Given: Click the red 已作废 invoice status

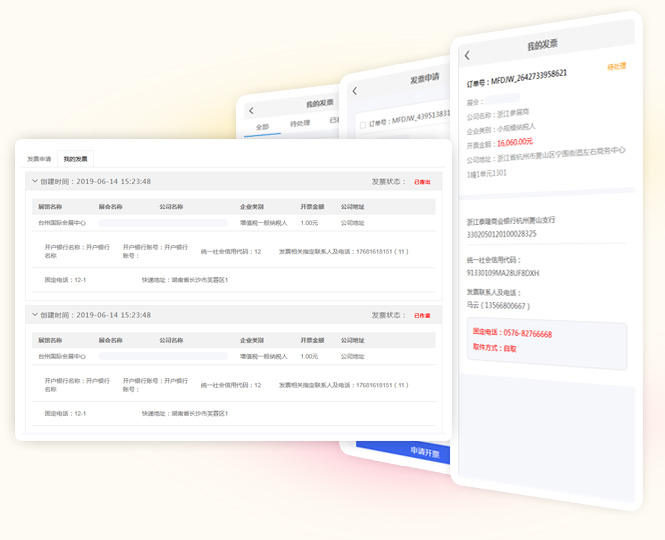Looking at the screenshot, I should (x=422, y=315).
